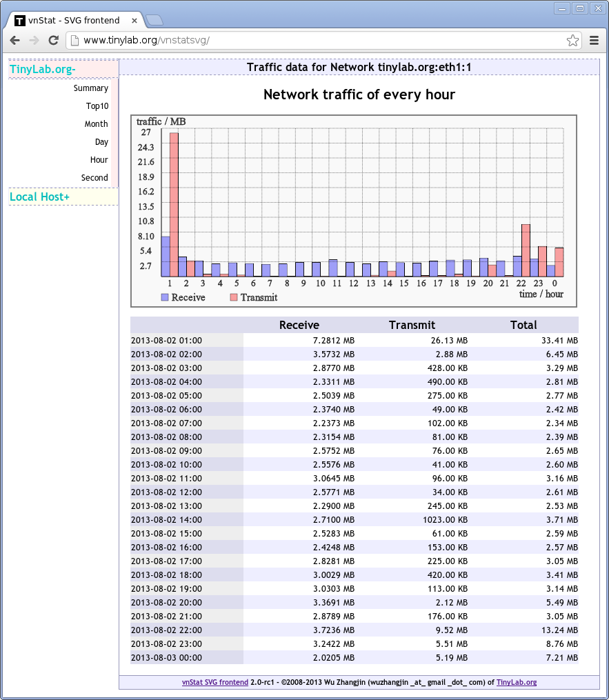This screenshot has height=700, width=609.
Task: Open the Chrome hamburger menu
Action: click(594, 41)
